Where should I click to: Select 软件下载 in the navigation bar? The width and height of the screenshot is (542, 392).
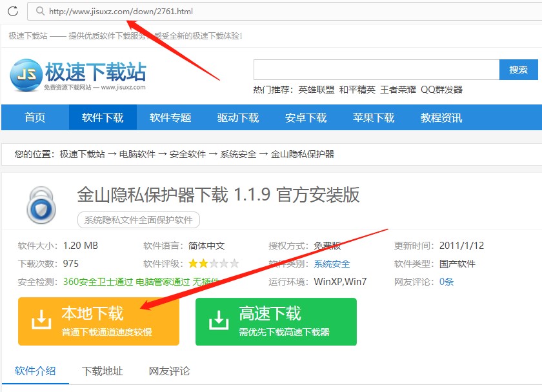click(103, 117)
